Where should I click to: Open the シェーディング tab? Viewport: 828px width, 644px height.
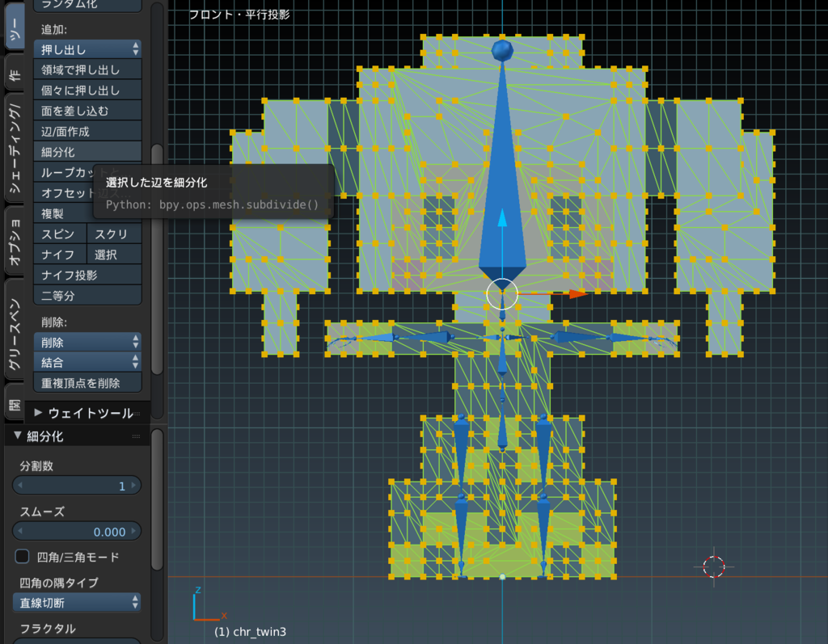point(15,149)
